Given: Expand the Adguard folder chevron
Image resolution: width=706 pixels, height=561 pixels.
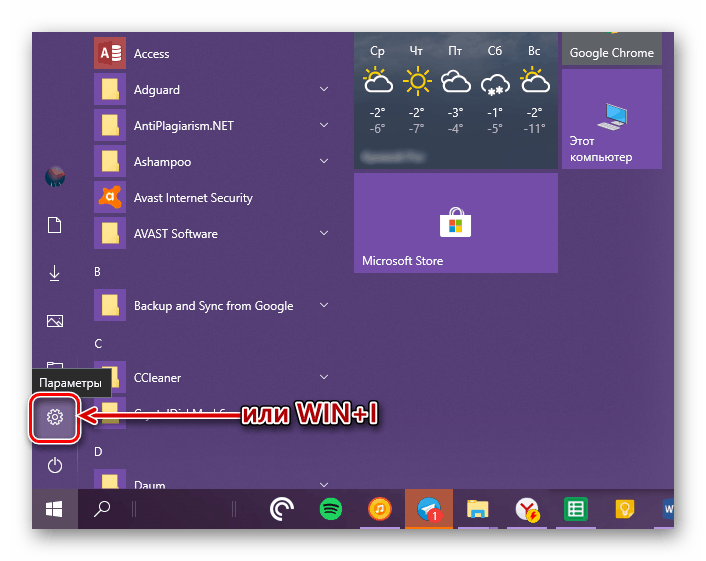Looking at the screenshot, I should [x=324, y=89].
